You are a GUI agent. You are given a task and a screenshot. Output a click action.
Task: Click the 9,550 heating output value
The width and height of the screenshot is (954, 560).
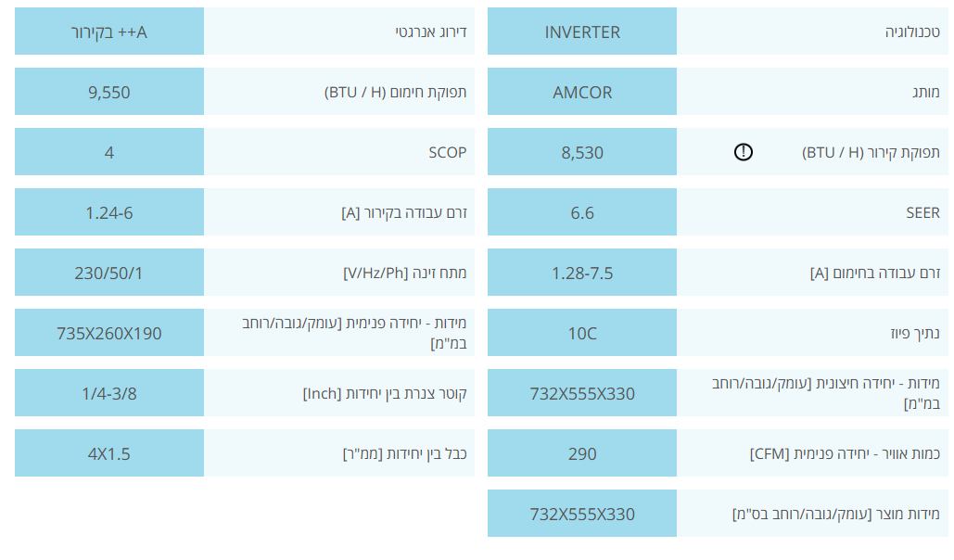108,91
